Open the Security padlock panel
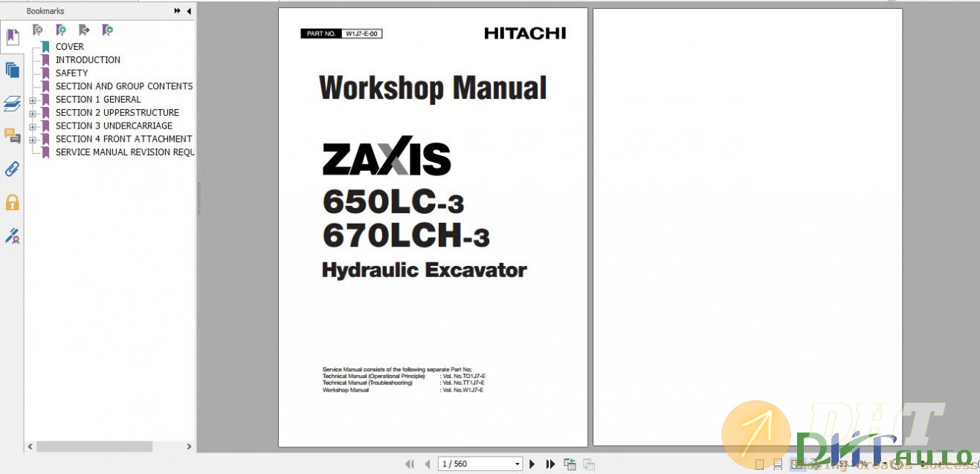 12,202
